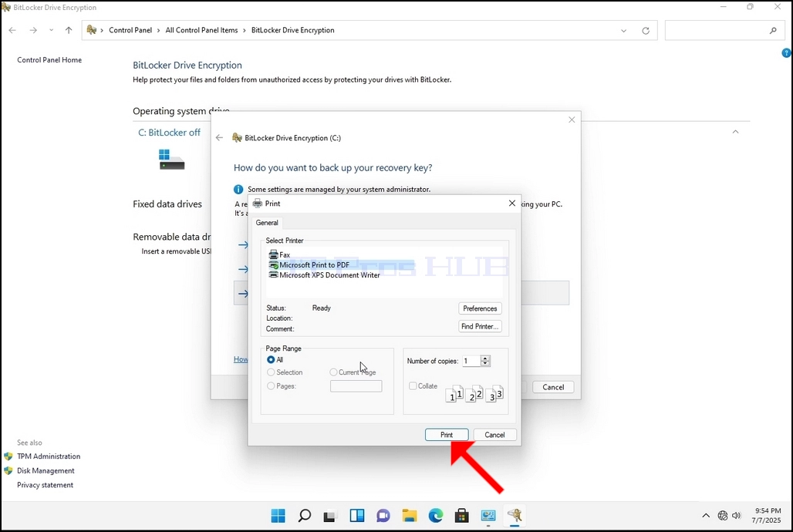Open printer Preferences
The width and height of the screenshot is (793, 532).
480,308
